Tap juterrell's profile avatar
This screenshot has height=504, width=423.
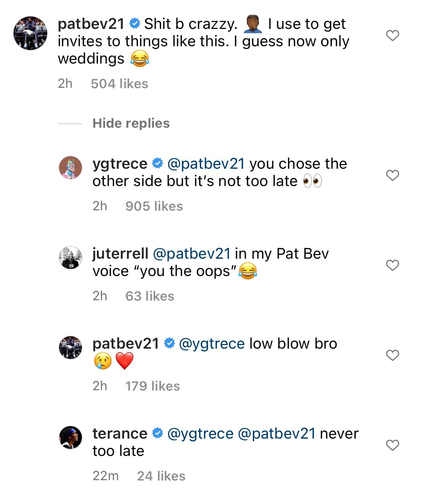(x=70, y=258)
